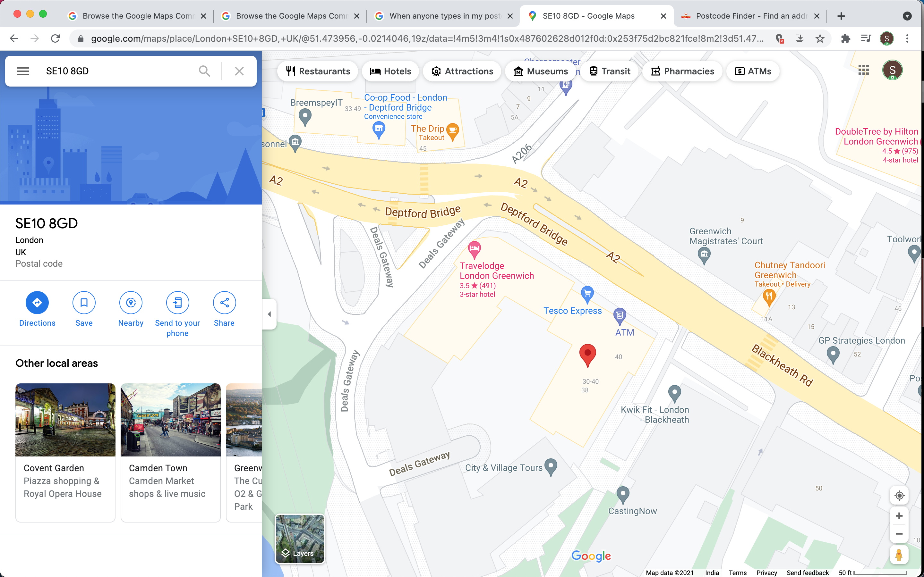Open the Chrome tab search dropdown

click(907, 16)
